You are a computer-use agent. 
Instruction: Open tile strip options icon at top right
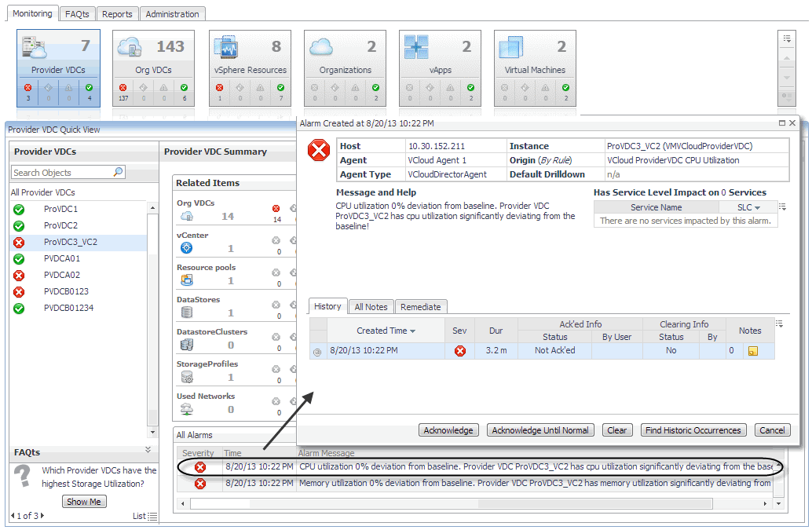[x=787, y=39]
